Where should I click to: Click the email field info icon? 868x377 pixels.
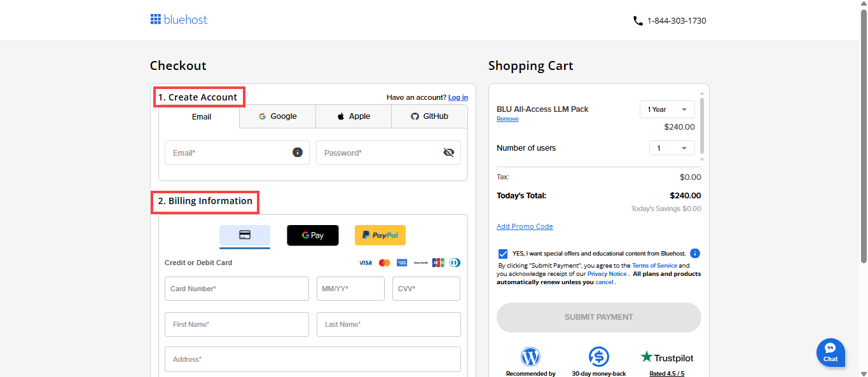(297, 153)
